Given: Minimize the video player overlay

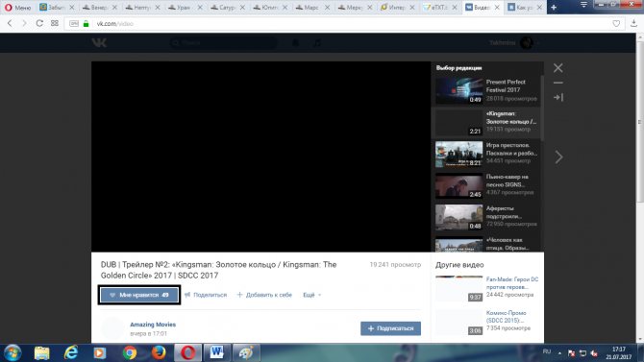Looking at the screenshot, I should pos(557,83).
